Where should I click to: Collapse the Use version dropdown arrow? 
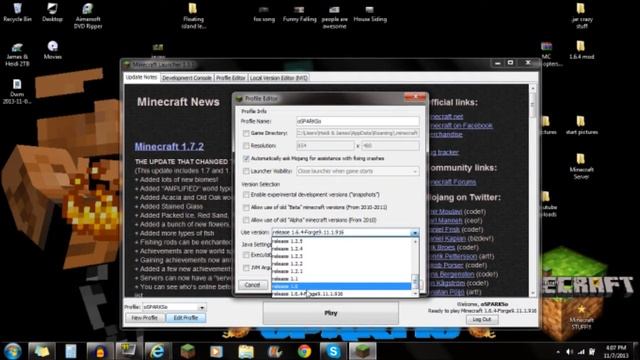click(x=415, y=233)
